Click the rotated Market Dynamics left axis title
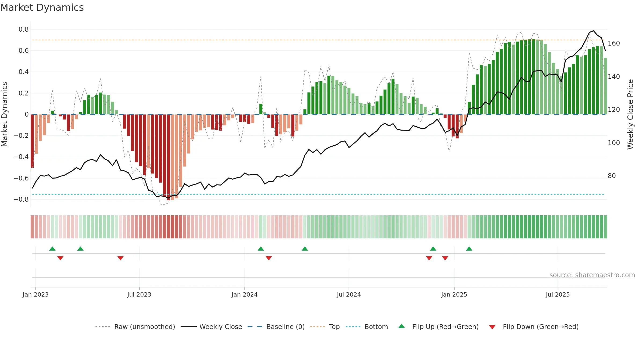This screenshot has height=362, width=644. click(x=4, y=114)
